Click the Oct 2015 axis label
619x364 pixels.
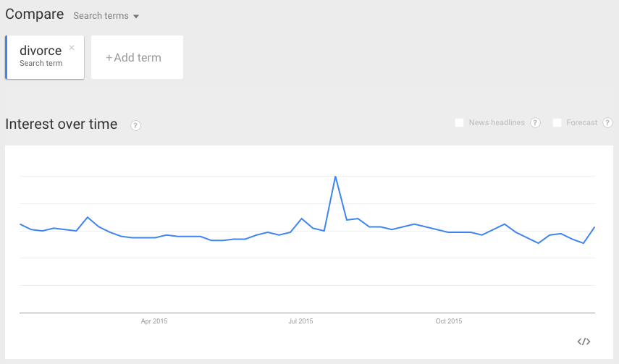[449, 321]
